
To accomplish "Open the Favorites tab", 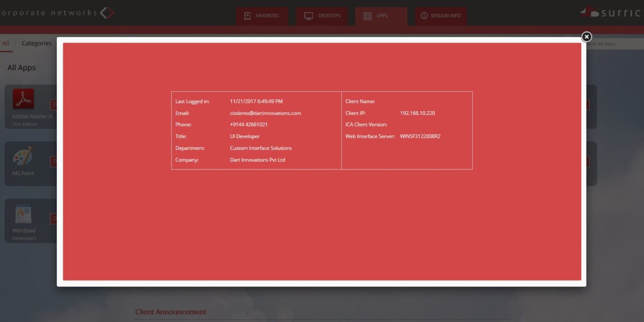I will tap(262, 16).
